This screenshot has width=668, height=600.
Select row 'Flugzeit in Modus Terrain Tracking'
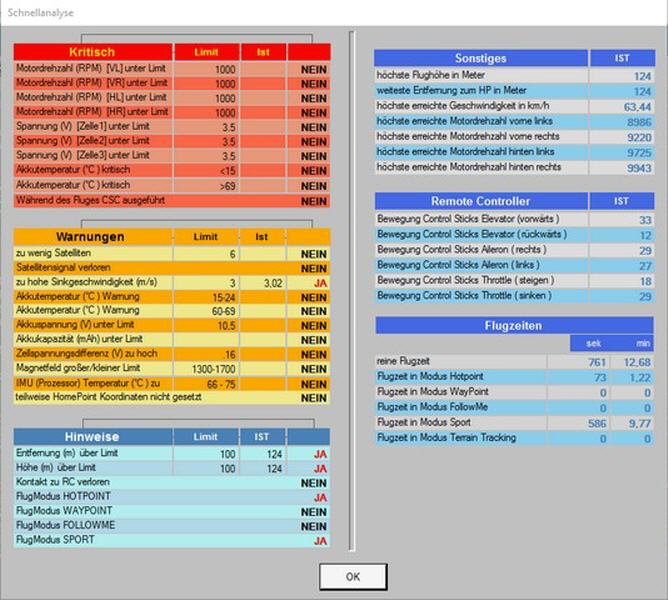515,438
